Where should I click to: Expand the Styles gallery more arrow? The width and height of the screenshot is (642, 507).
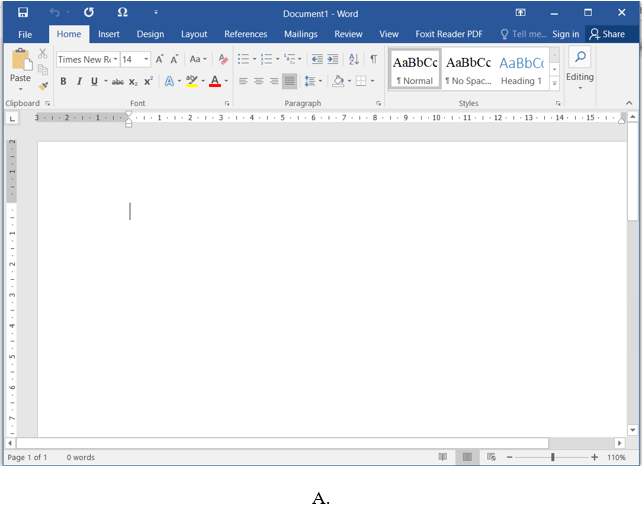pos(555,84)
